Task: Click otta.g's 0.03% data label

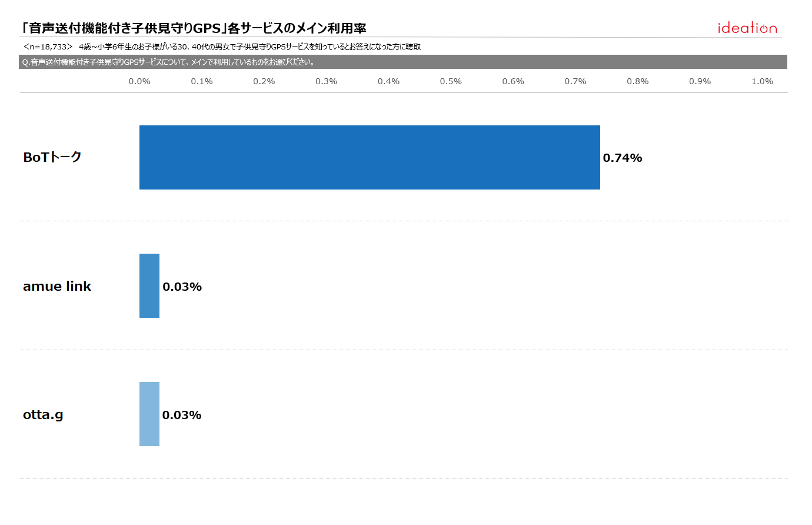Action: pos(182,415)
